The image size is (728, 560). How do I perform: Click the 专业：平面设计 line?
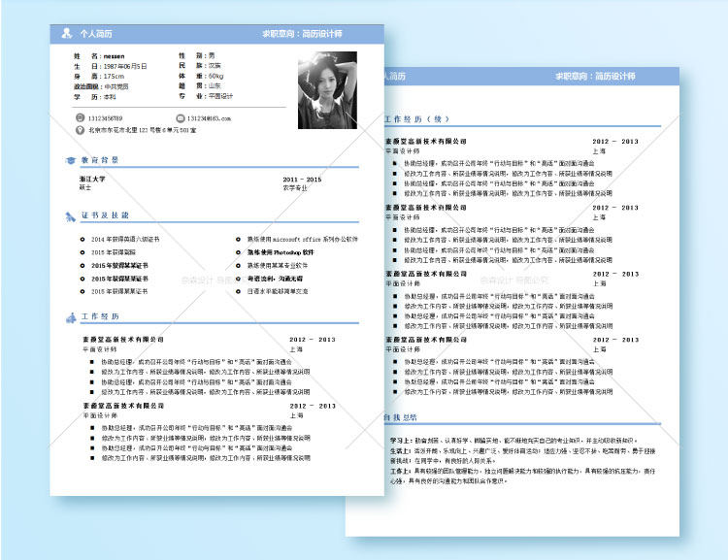206,96
